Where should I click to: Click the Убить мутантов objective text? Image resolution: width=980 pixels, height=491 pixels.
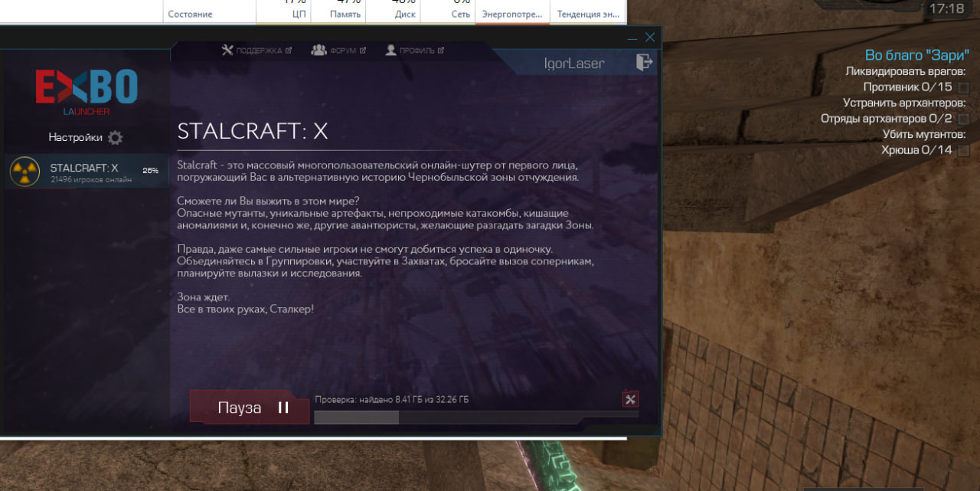click(x=924, y=134)
